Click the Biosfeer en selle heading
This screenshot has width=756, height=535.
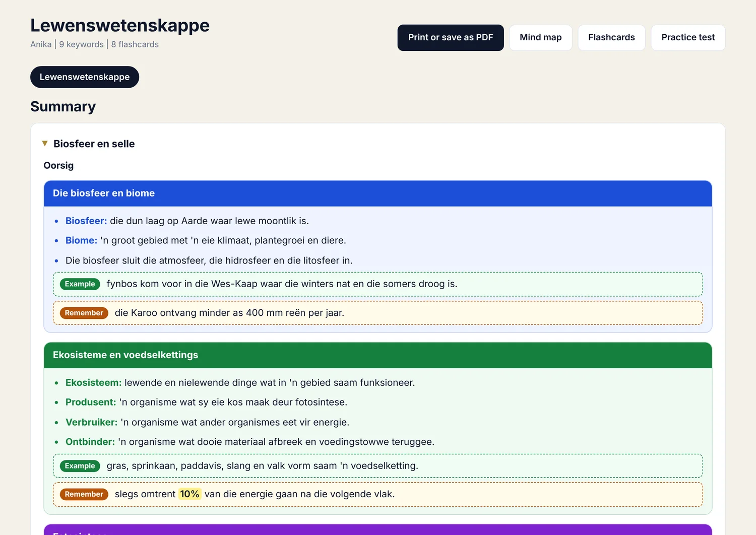click(94, 144)
